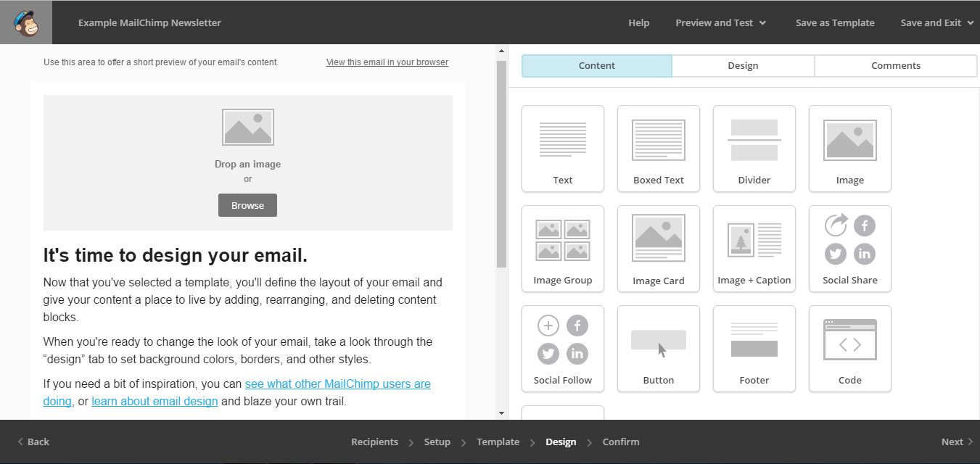The width and height of the screenshot is (980, 464).
Task: Click Save as Template
Action: pyautogui.click(x=835, y=22)
